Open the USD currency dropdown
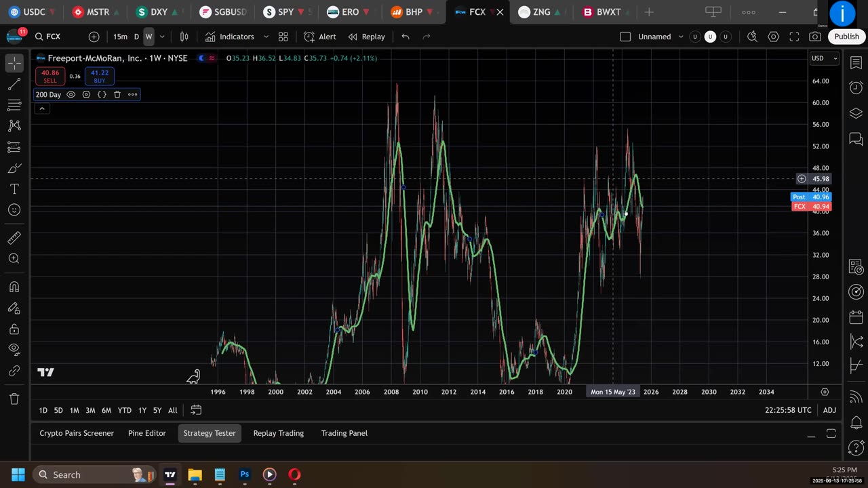Screen dimensions: 868x488 click(825, 58)
